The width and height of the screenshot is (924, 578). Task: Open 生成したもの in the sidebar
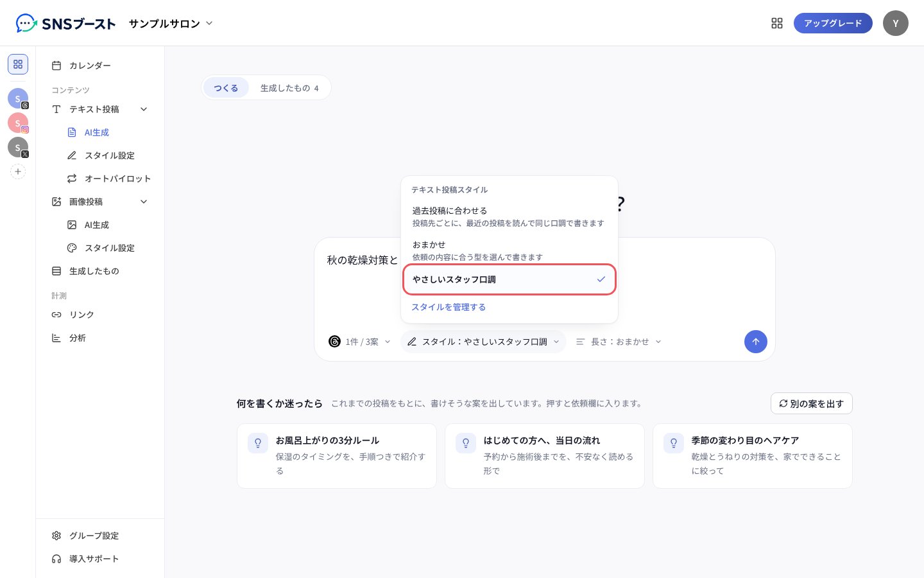[100, 271]
